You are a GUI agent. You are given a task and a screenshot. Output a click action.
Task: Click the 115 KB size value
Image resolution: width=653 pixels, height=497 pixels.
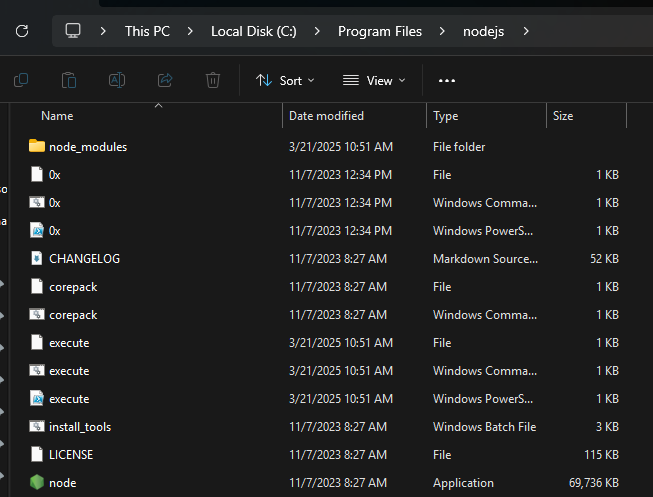click(601, 455)
